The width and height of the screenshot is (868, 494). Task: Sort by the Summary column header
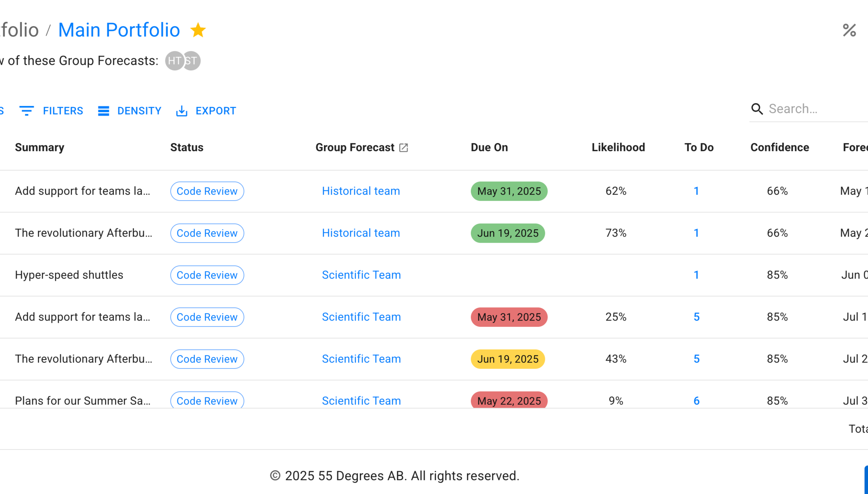(x=40, y=147)
